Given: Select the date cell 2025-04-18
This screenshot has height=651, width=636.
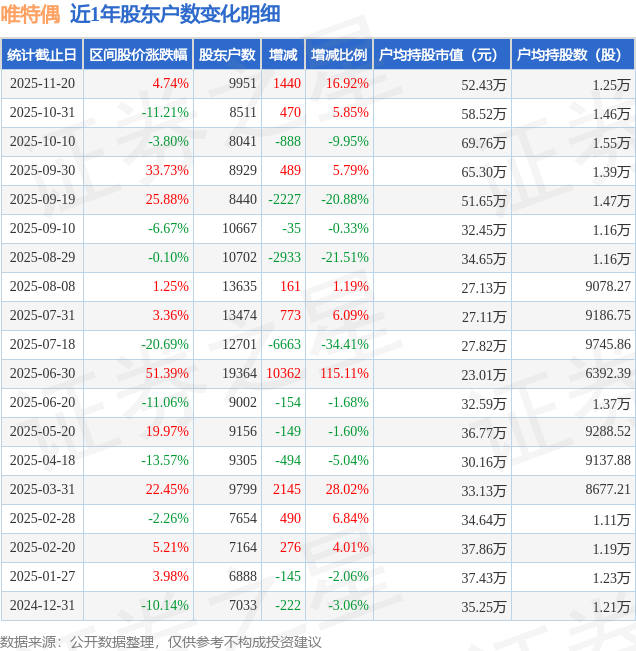Looking at the screenshot, I should point(42,460).
